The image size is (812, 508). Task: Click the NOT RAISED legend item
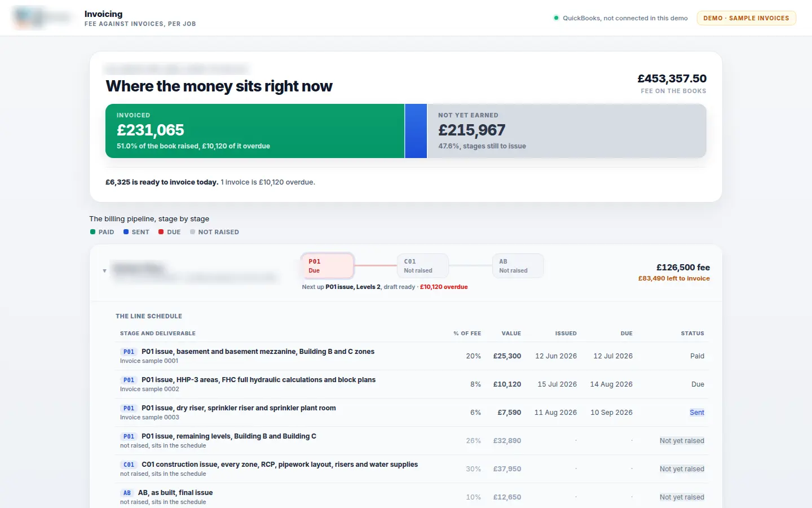(x=214, y=232)
